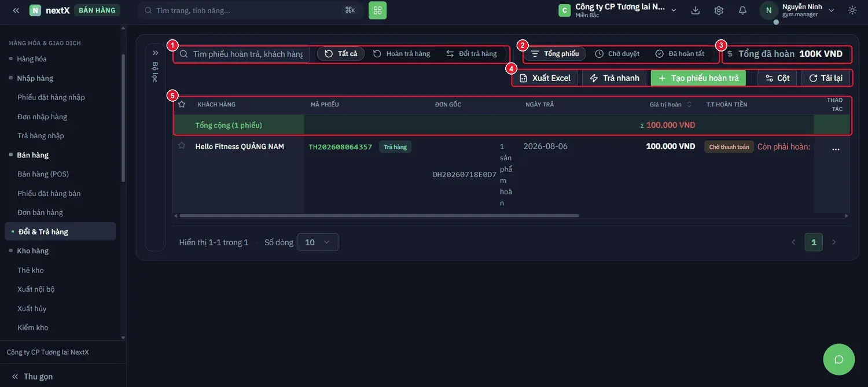Click the Xuất Excel button
The image size is (868, 387).
coord(545,78)
